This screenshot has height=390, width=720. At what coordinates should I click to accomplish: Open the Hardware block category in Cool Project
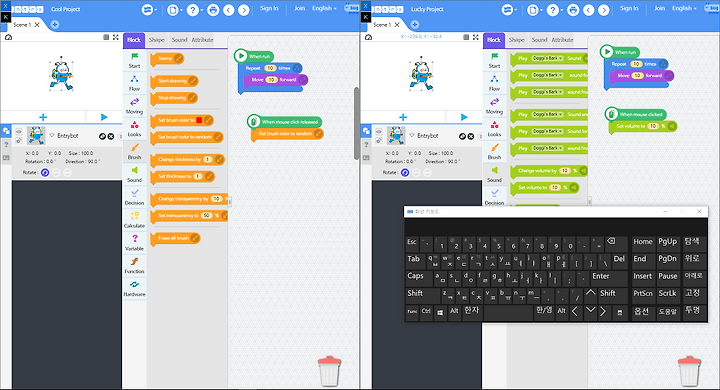[135, 288]
